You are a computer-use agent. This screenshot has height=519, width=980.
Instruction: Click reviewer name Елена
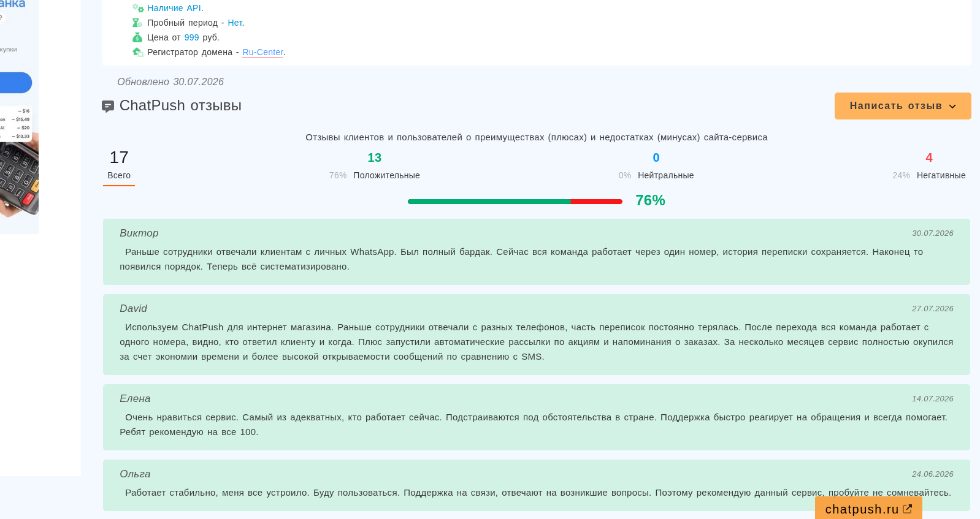135,398
